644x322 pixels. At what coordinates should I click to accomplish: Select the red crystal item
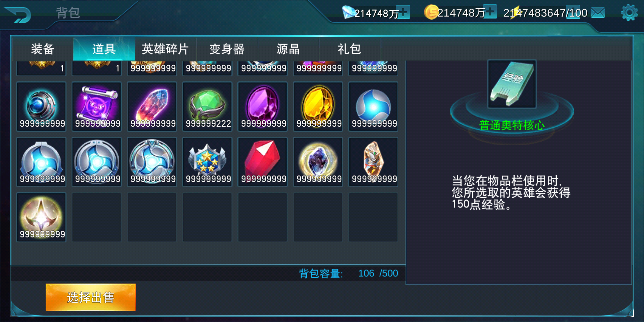point(263,162)
